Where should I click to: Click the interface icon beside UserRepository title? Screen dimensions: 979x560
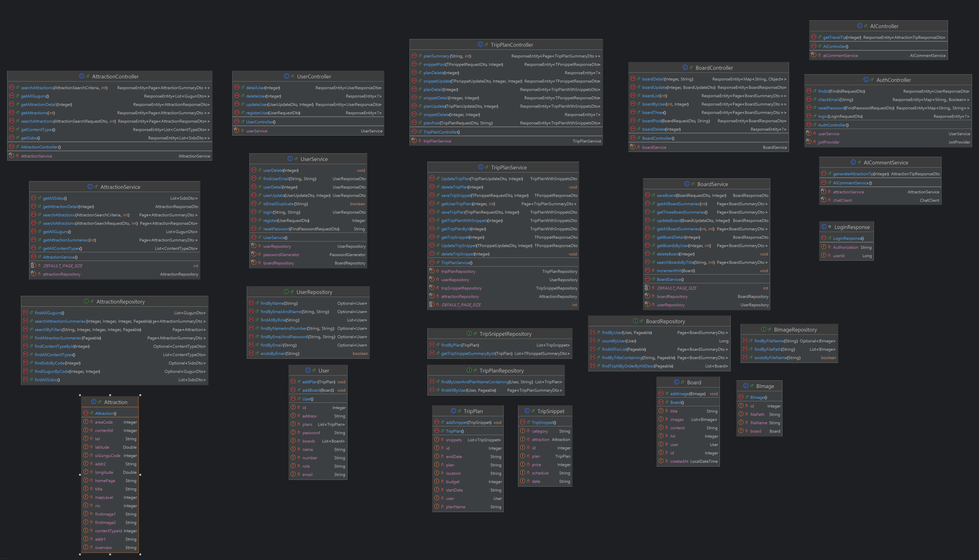[286, 291]
